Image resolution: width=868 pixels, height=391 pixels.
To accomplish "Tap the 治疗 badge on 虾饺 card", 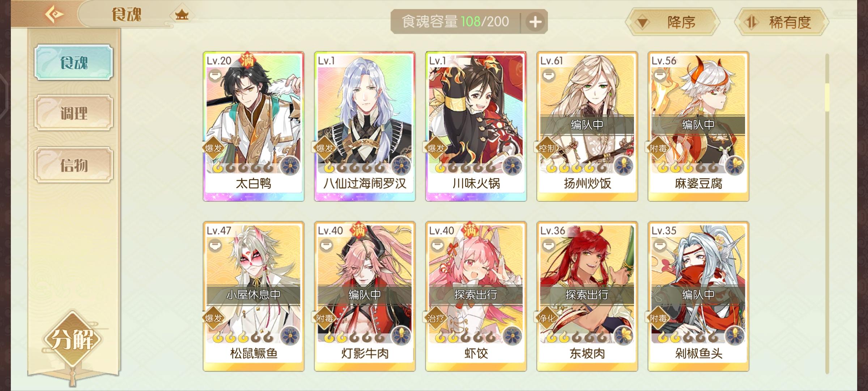I will (435, 318).
